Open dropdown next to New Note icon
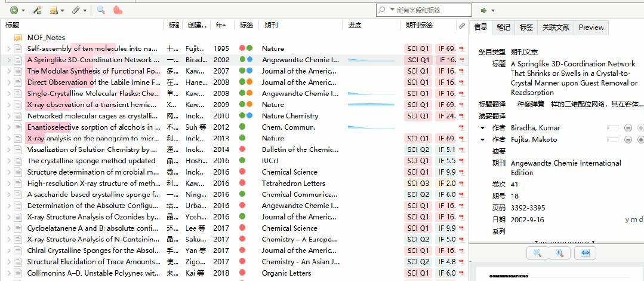Screen dimensions: 644x281 (63, 11)
